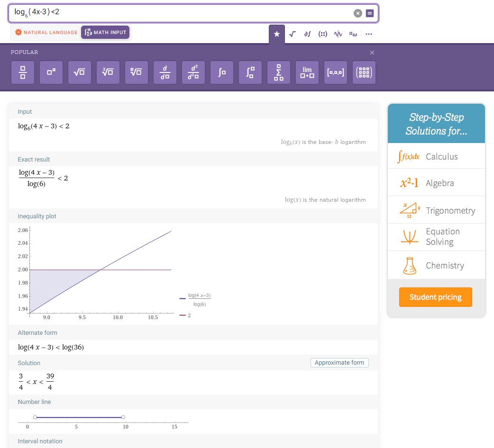This screenshot has width=494, height=448.
Task: Insert a second derivative template
Action: (x=193, y=72)
